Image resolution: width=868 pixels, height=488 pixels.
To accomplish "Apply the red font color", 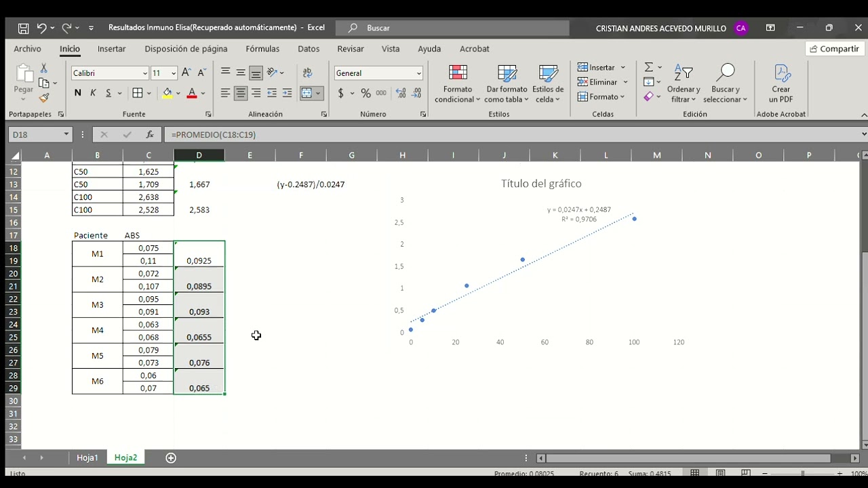I will 192,93.
